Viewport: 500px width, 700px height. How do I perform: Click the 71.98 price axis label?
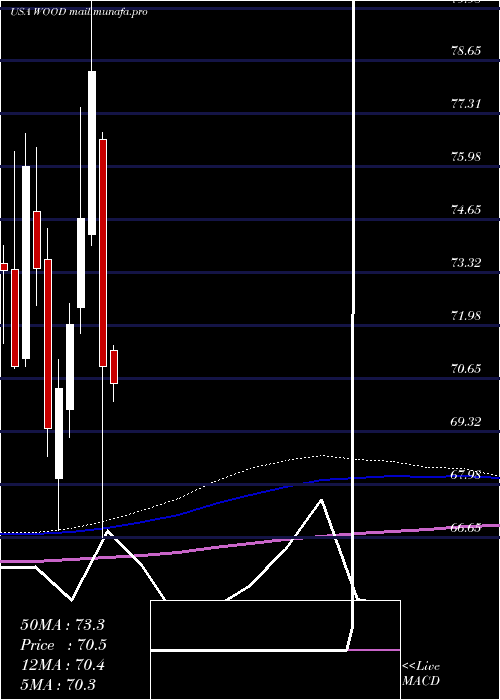pyautogui.click(x=466, y=316)
